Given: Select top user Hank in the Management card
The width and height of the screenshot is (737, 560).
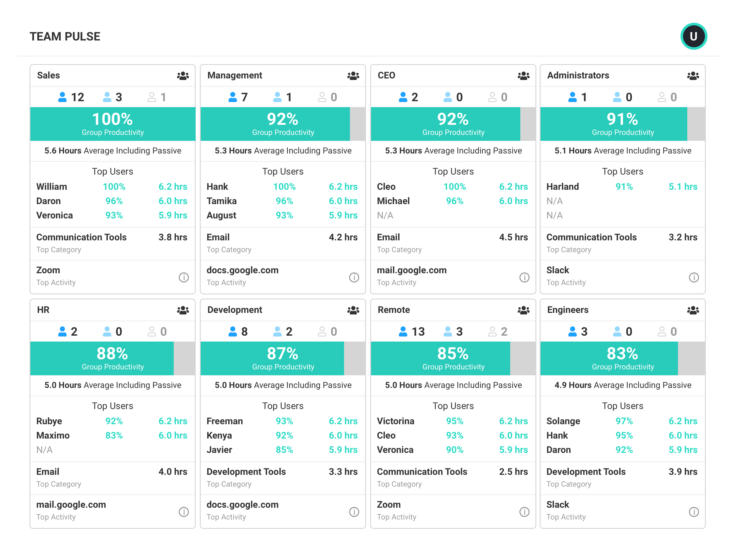Looking at the screenshot, I should coord(217,187).
